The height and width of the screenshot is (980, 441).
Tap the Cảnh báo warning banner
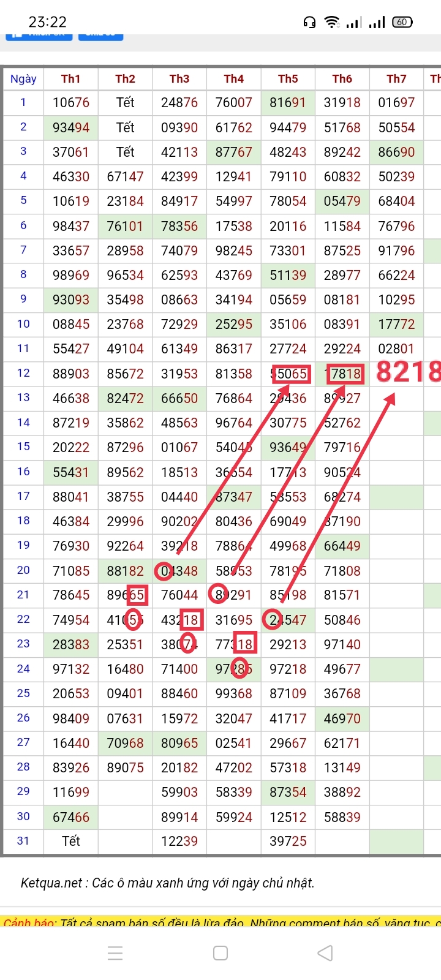click(x=221, y=922)
